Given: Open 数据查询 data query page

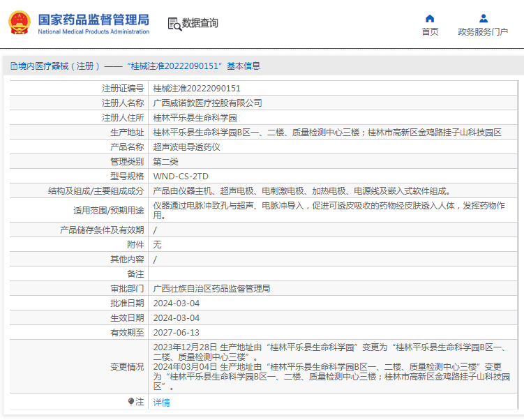Looking at the screenshot, I should coord(200,23).
